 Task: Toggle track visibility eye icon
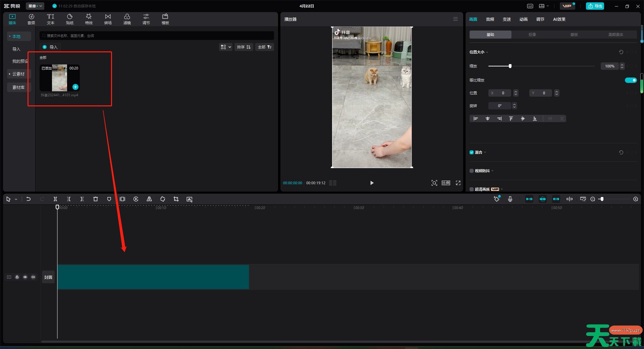pyautogui.click(x=25, y=277)
